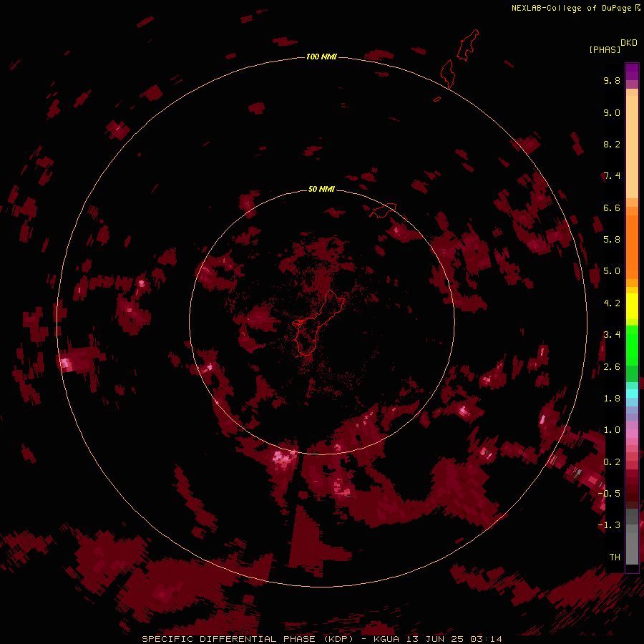
Task: Click the 1.0 legend value
Action: click(x=612, y=430)
